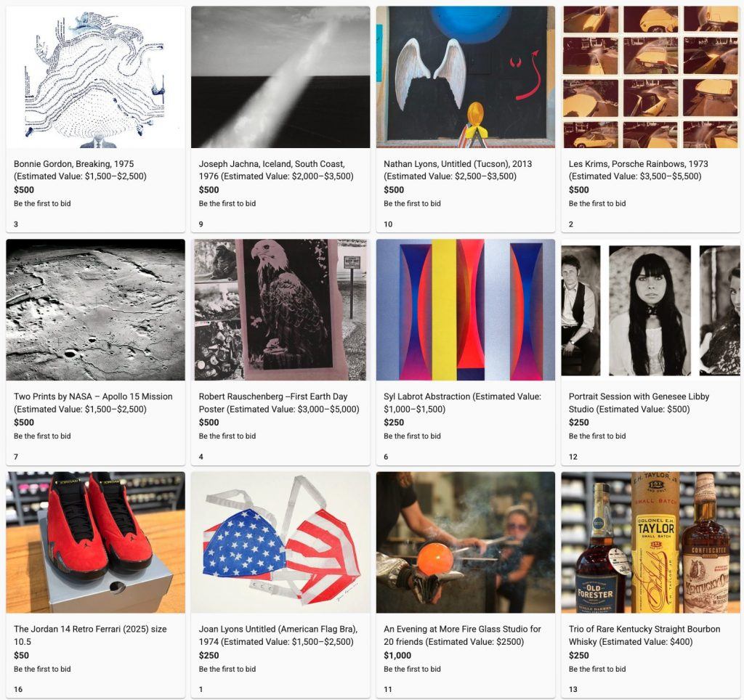View Les Krims Porsche Rainbows image
Screen dimensions: 744x700
[x=650, y=77]
